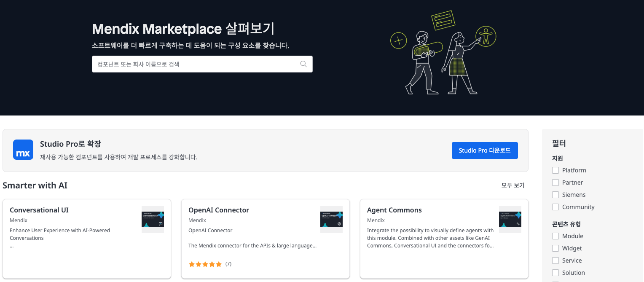Click the (7) review count
This screenshot has width=644, height=282.
(x=228, y=264)
